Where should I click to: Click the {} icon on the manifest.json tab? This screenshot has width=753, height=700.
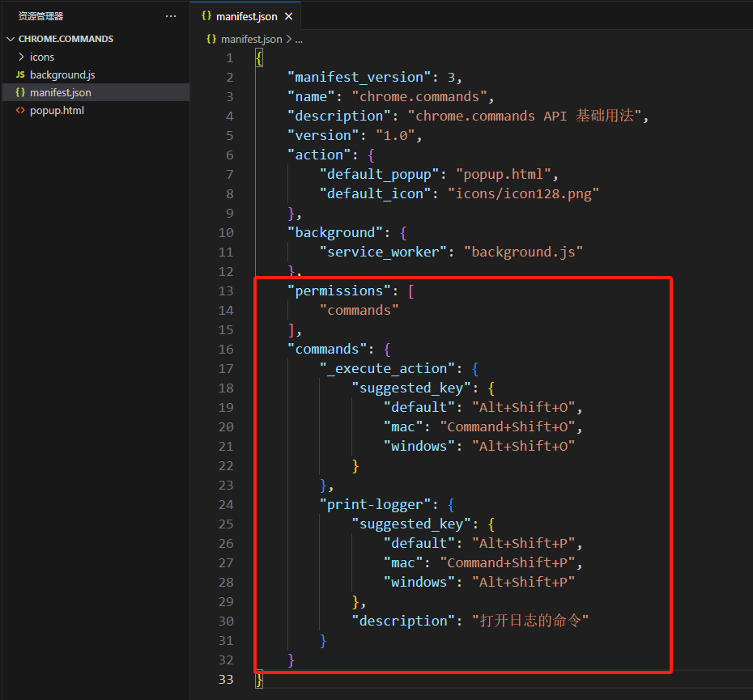point(205,15)
